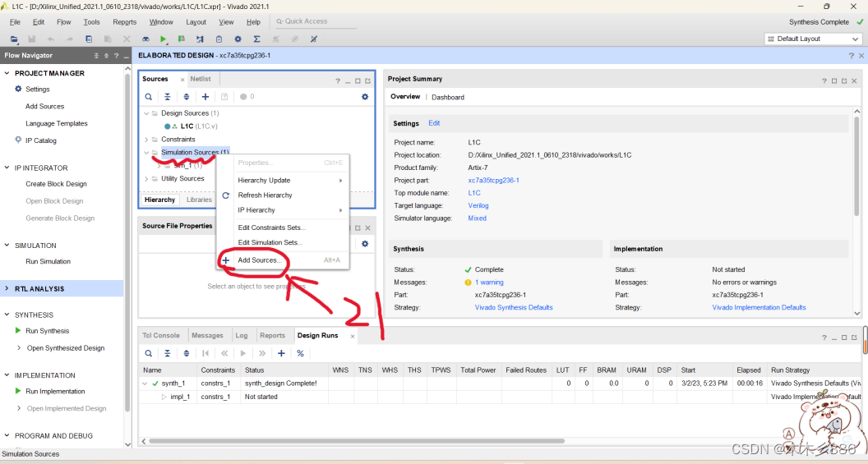
Task: Switch to the Libraries tab in Sources
Action: [x=199, y=200]
